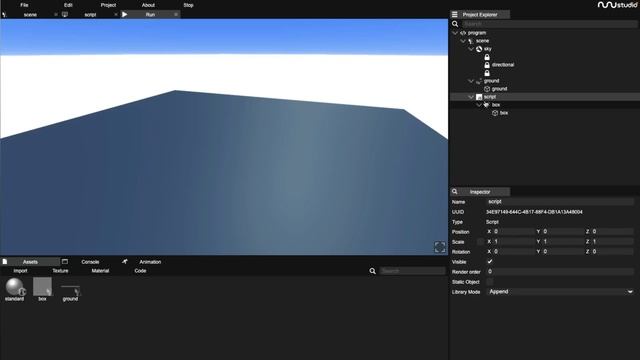This screenshot has width=640, height=360.
Task: Collapse the ground group node
Action: (471, 81)
